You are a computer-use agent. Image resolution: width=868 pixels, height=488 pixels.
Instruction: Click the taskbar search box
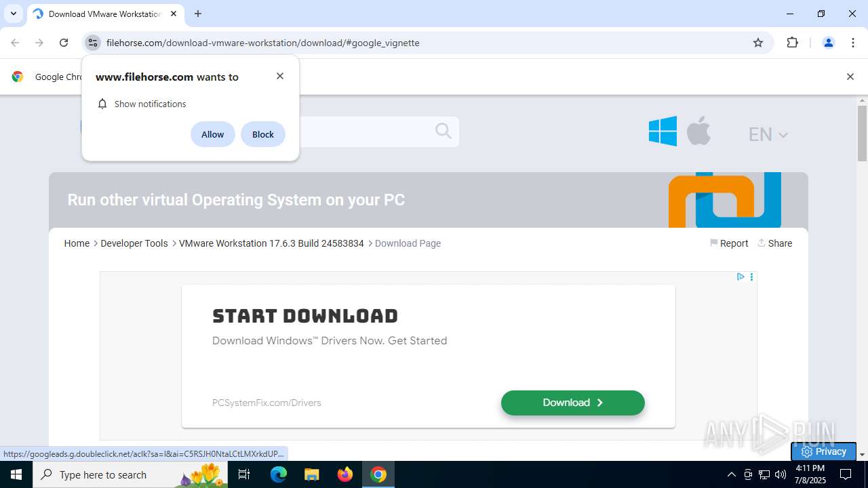pyautogui.click(x=131, y=474)
